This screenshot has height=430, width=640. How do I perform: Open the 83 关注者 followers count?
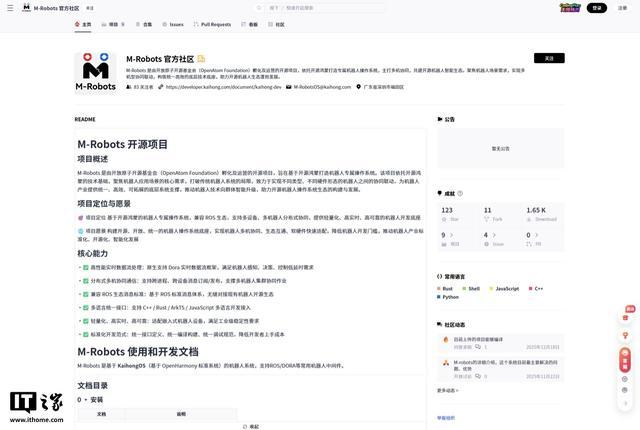pyautogui.click(x=140, y=87)
